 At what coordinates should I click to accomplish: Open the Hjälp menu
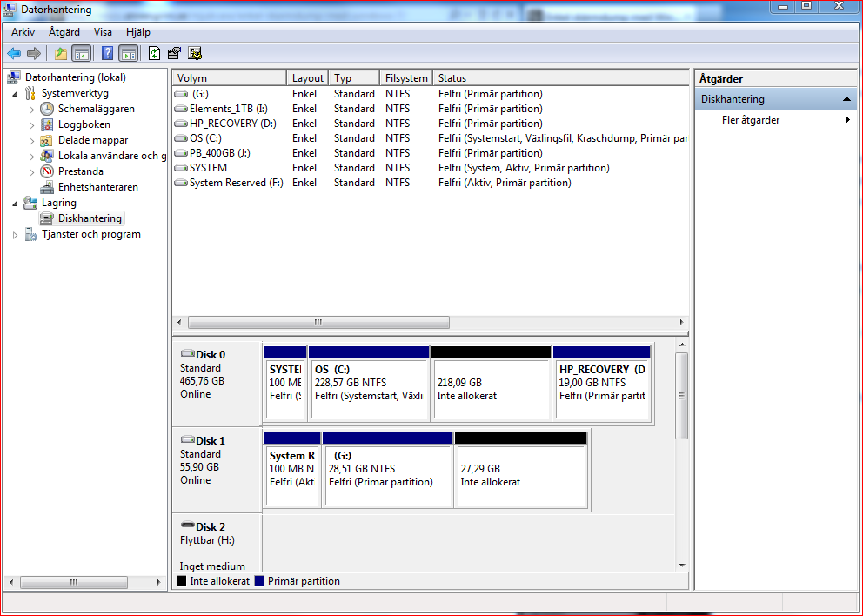click(x=138, y=32)
